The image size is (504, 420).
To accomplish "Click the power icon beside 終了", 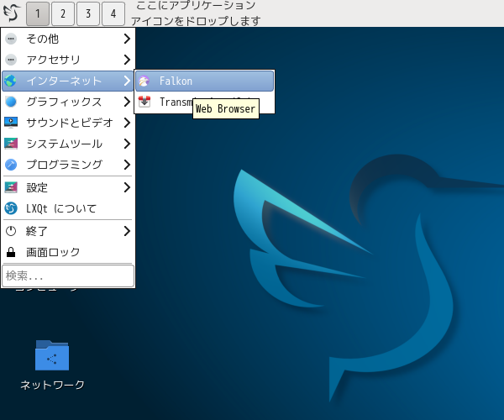I will pos(11,231).
